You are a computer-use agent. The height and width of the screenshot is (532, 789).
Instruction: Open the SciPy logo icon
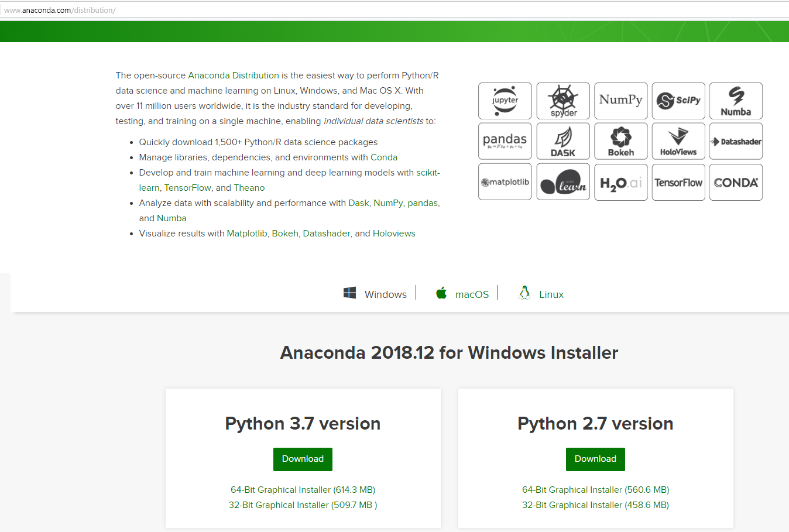[x=678, y=101]
